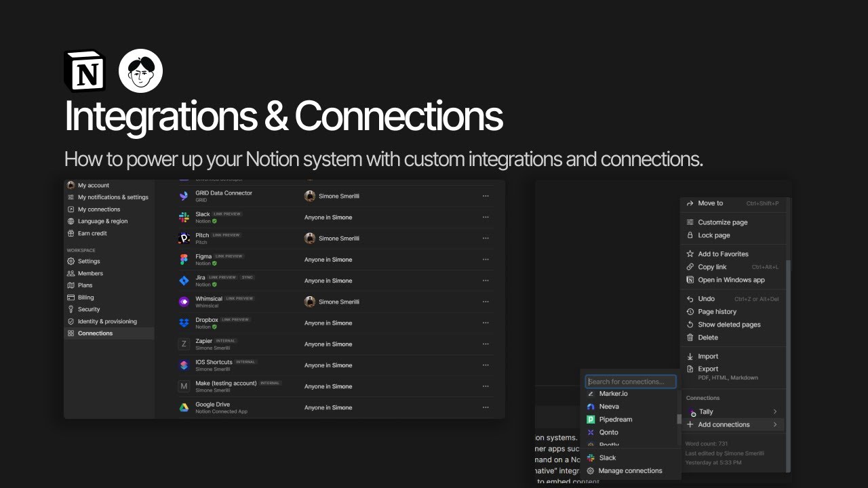The image size is (868, 488).
Task: Open My notifications & settings
Action: coord(109,197)
